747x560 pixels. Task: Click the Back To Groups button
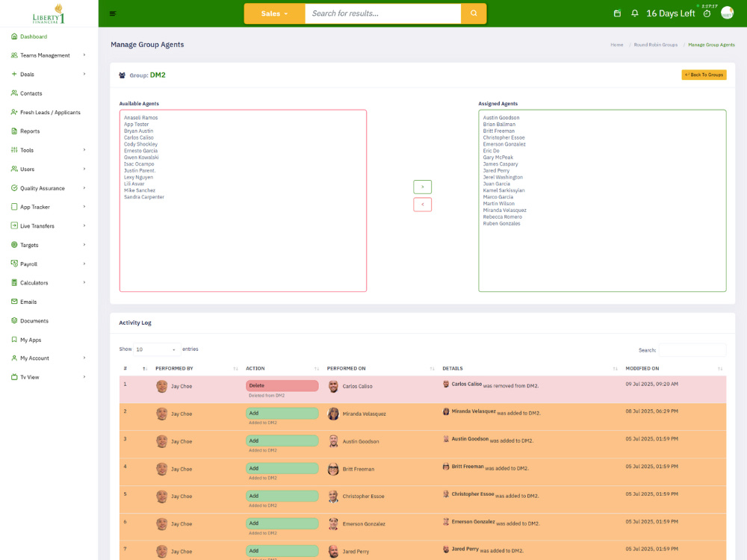704,75
